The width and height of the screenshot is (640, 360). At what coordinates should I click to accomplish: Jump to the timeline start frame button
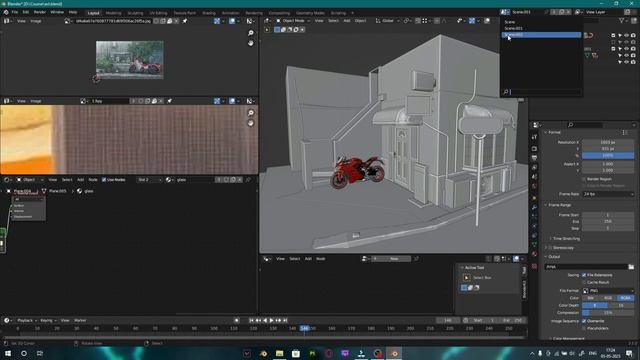point(251,321)
